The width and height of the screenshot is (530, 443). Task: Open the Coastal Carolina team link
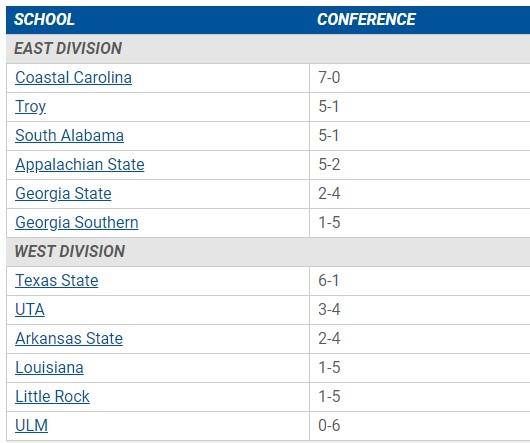point(73,78)
